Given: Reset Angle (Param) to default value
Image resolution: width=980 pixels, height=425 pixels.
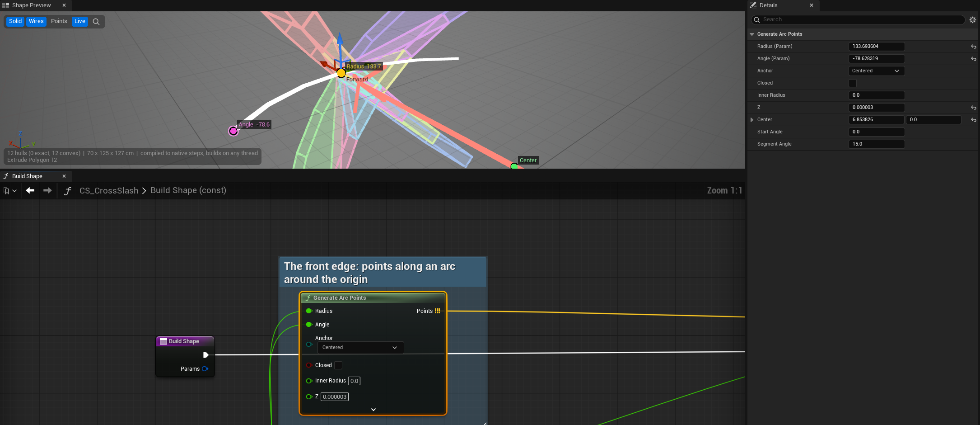Looking at the screenshot, I should click(x=974, y=59).
